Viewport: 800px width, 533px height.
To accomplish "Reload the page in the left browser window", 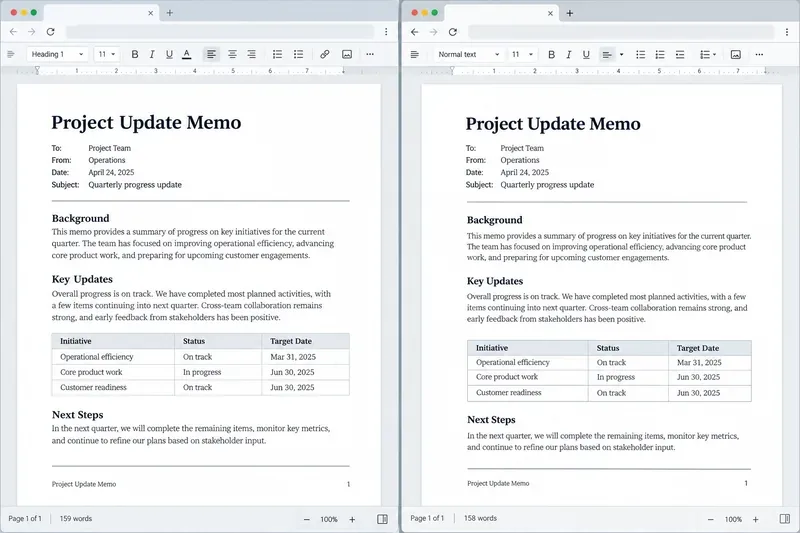I will [x=51, y=32].
